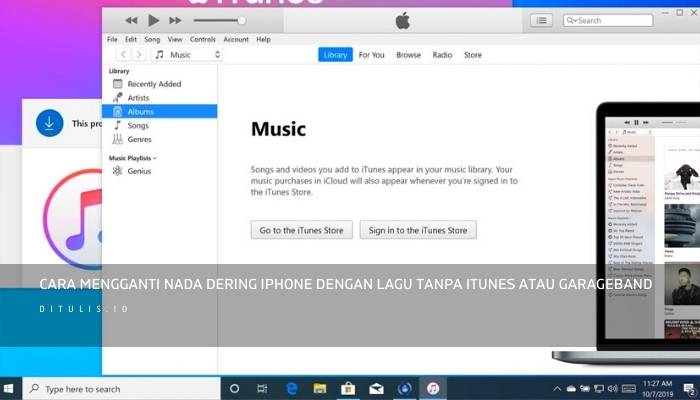Go forward with the right chevron
Screen dimensions: 700x400
(x=139, y=54)
